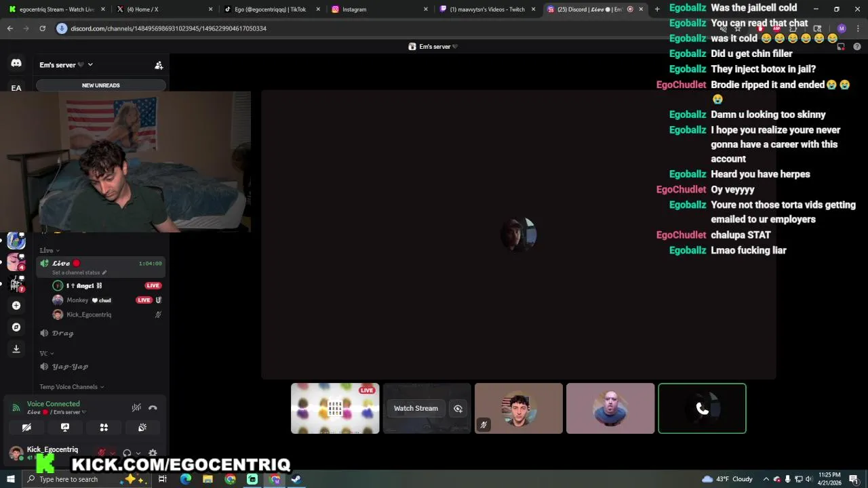
Task: Show hidden system tray icons
Action: pyautogui.click(x=766, y=479)
